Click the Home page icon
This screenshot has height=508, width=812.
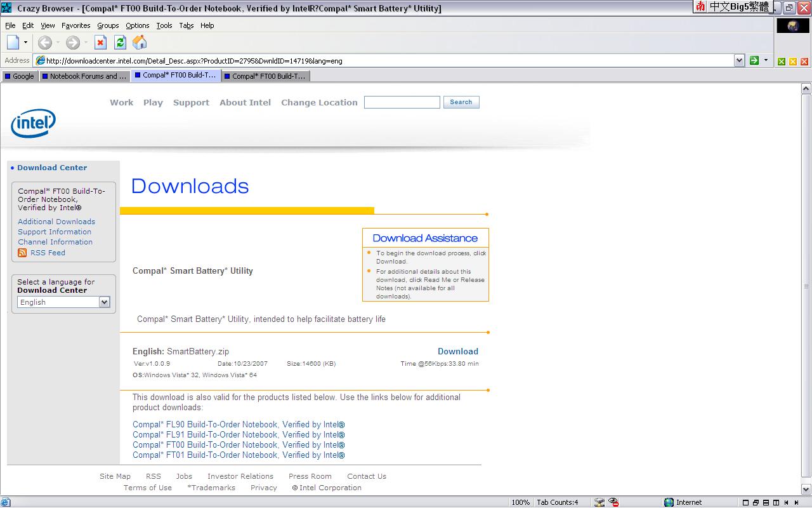[140, 43]
